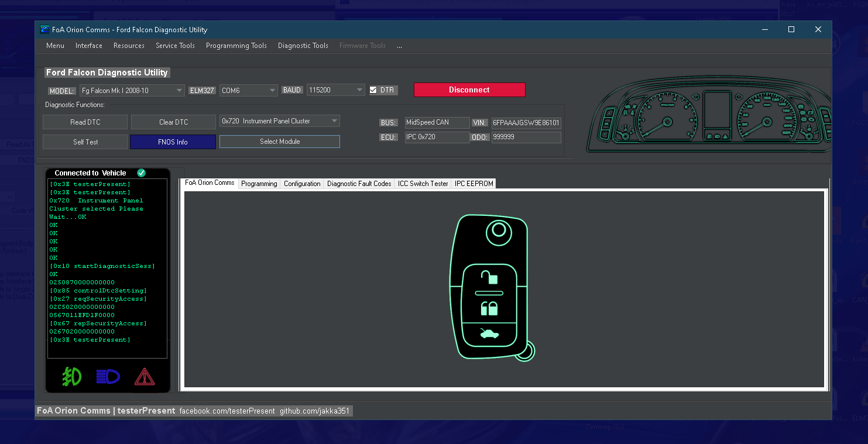Click the circular top button on the key fob
Viewport: 868px width, 444px height.
[x=498, y=232]
